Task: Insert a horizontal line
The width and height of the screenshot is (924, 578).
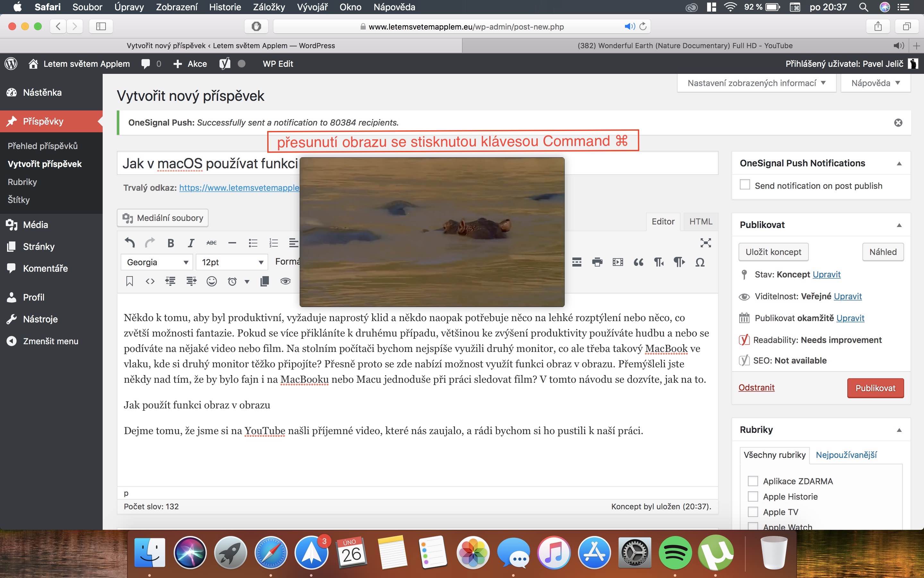Action: tap(232, 243)
